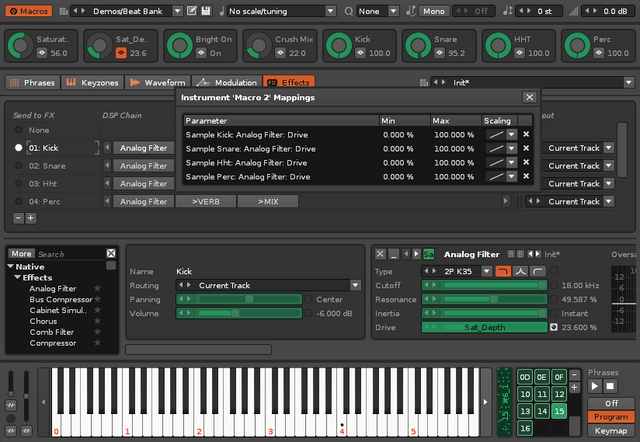Select the 01: Kick FX chain radio
Image resolution: width=640 pixels, height=442 pixels.
tap(18, 148)
